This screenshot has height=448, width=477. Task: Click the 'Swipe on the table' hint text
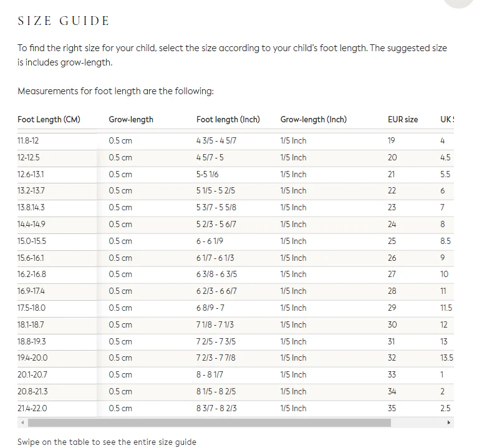coord(107,442)
